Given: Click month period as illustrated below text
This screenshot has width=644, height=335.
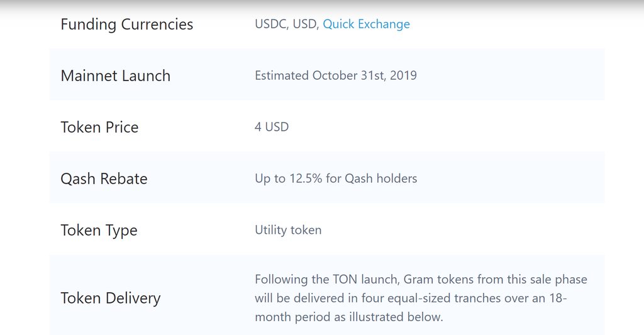Looking at the screenshot, I should [348, 317].
